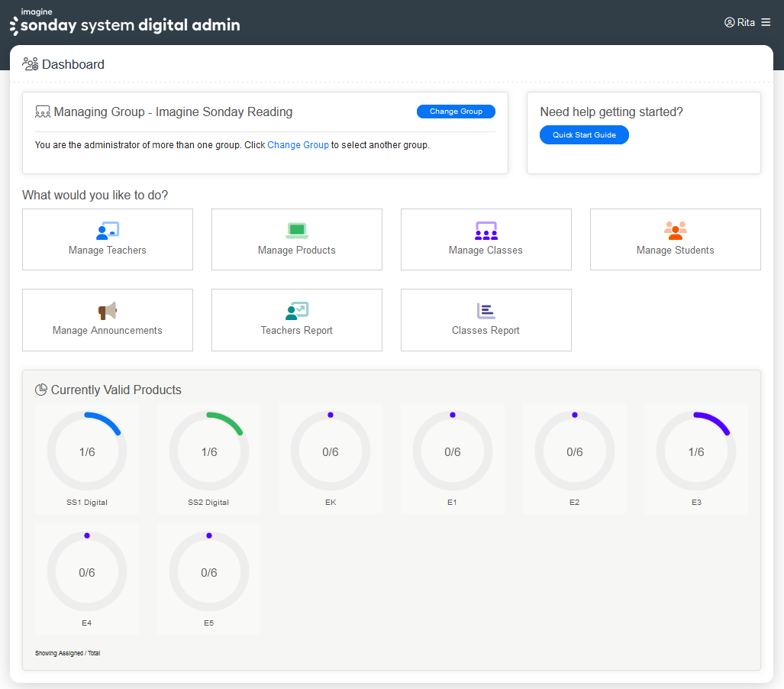Open the hamburger menu next to Rita
Image resolution: width=784 pixels, height=689 pixels.
pos(766,23)
